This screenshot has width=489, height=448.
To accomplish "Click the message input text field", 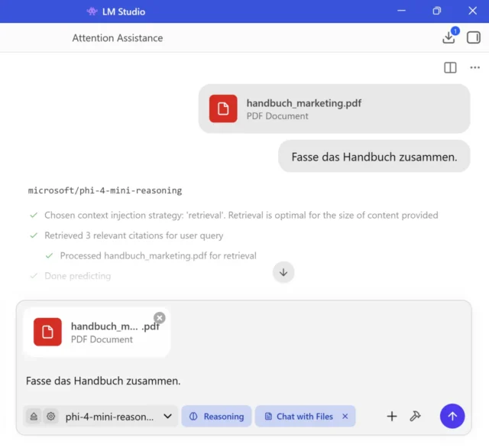I will tap(243, 381).
